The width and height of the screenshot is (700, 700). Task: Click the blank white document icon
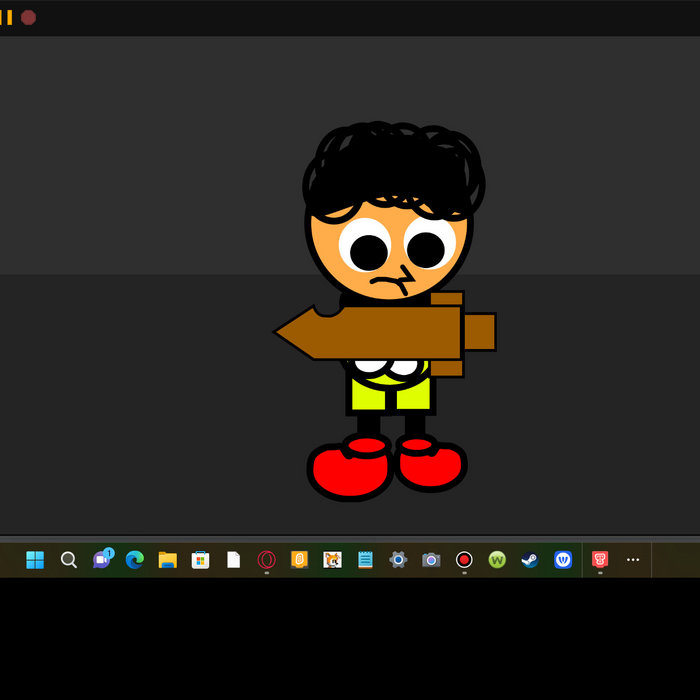point(233,560)
